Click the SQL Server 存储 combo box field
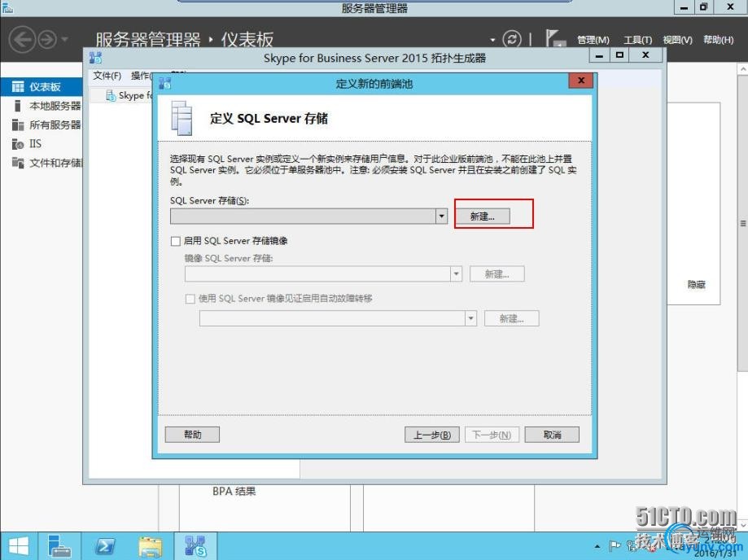 pos(308,217)
